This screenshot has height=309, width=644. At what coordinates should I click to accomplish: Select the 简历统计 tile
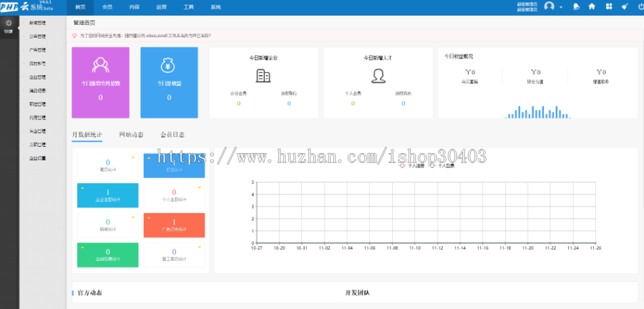tap(107, 166)
